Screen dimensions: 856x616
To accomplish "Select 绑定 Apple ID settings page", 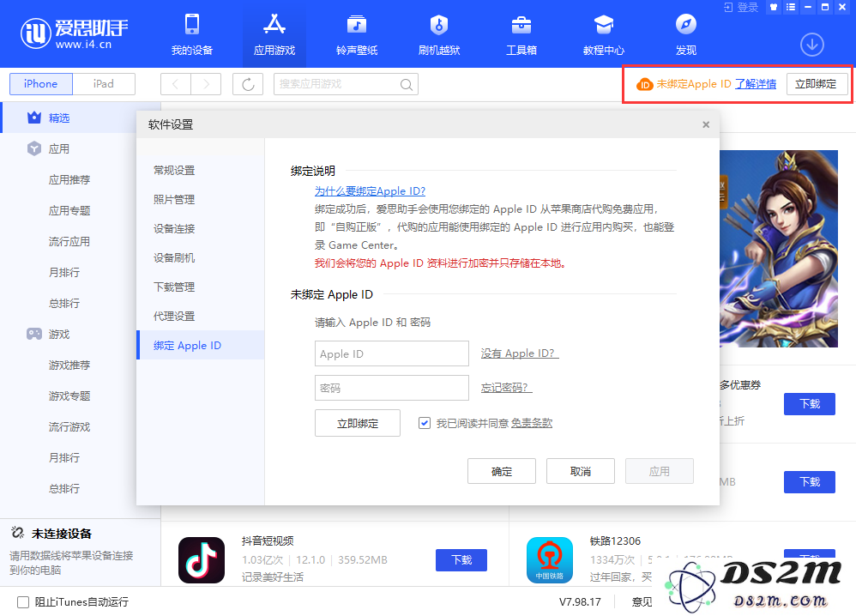I will (x=201, y=345).
